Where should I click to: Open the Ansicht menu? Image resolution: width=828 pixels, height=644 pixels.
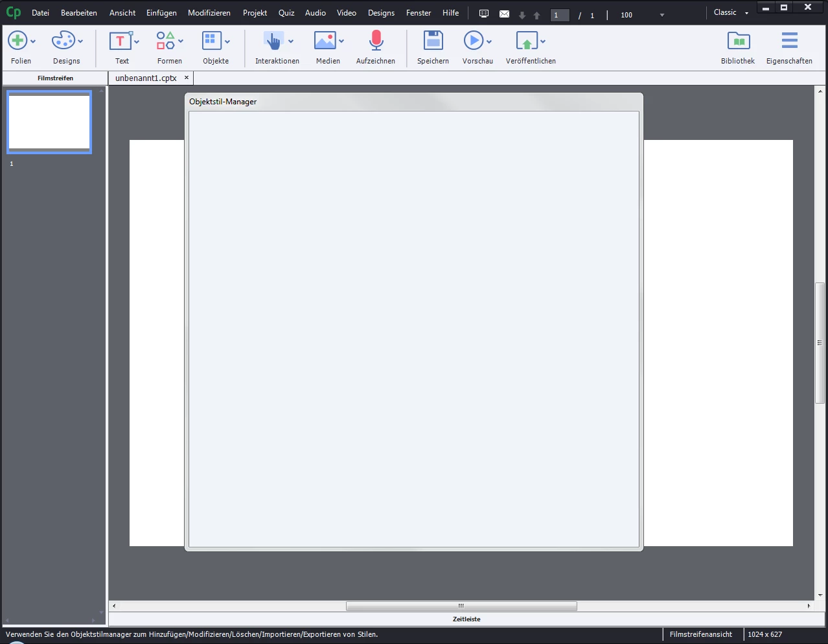(x=122, y=13)
